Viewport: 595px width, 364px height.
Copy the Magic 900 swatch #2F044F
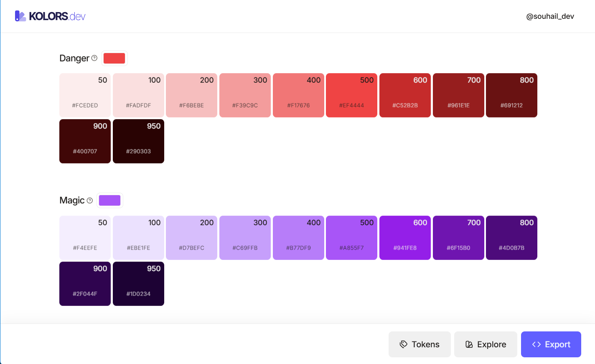coord(85,284)
